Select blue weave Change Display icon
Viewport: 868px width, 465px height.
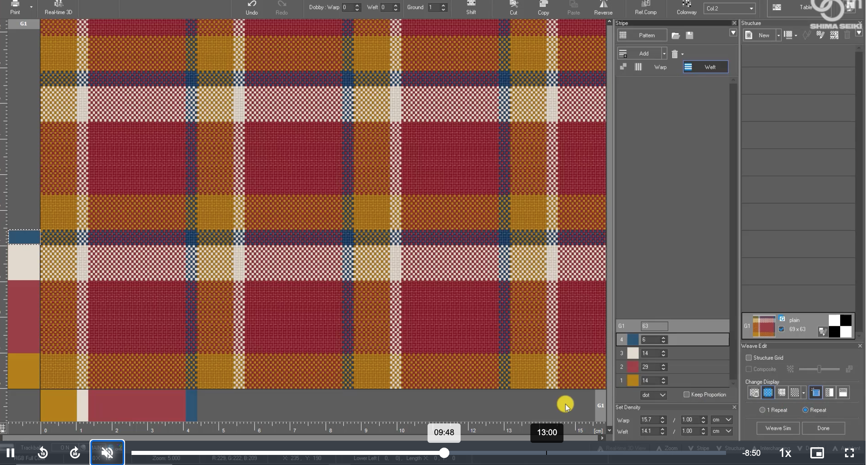[x=768, y=392]
